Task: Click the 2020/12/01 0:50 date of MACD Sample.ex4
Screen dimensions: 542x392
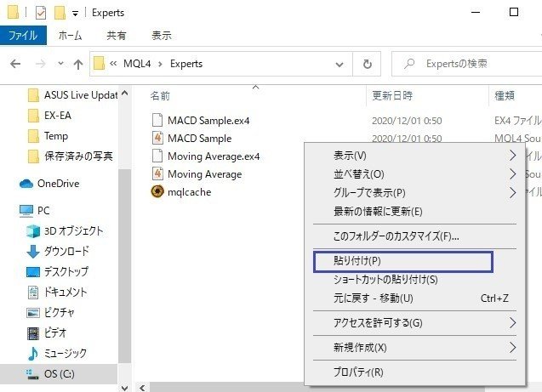Action: point(407,121)
